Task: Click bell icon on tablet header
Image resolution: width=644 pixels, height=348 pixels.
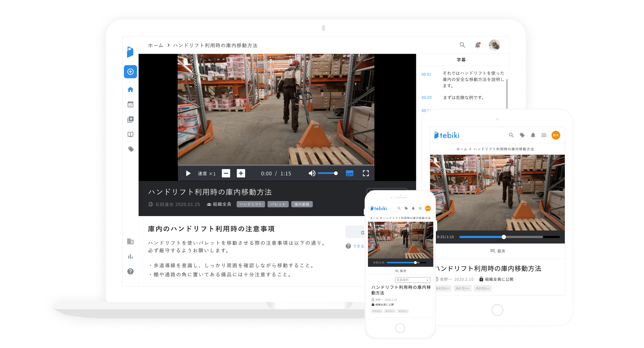Action: [533, 135]
